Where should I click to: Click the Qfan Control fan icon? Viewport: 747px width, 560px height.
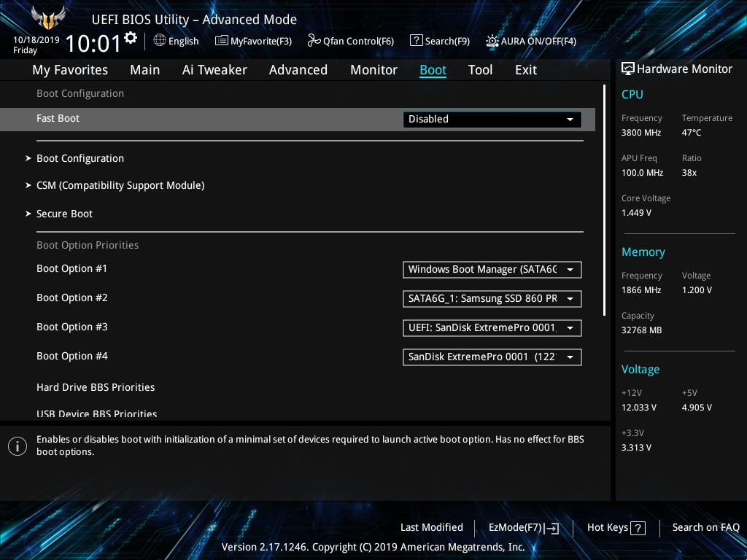pyautogui.click(x=314, y=41)
